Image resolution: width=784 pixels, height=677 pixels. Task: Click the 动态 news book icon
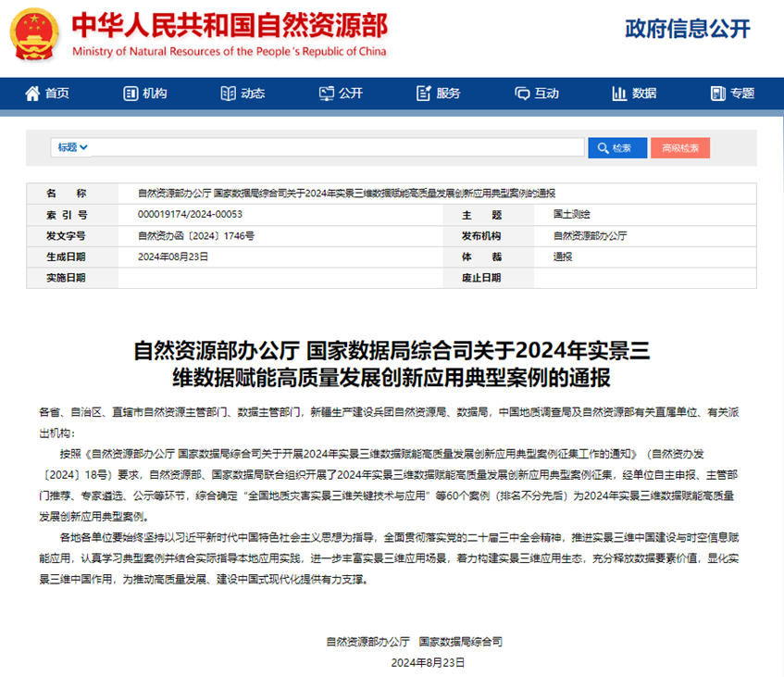(x=228, y=94)
